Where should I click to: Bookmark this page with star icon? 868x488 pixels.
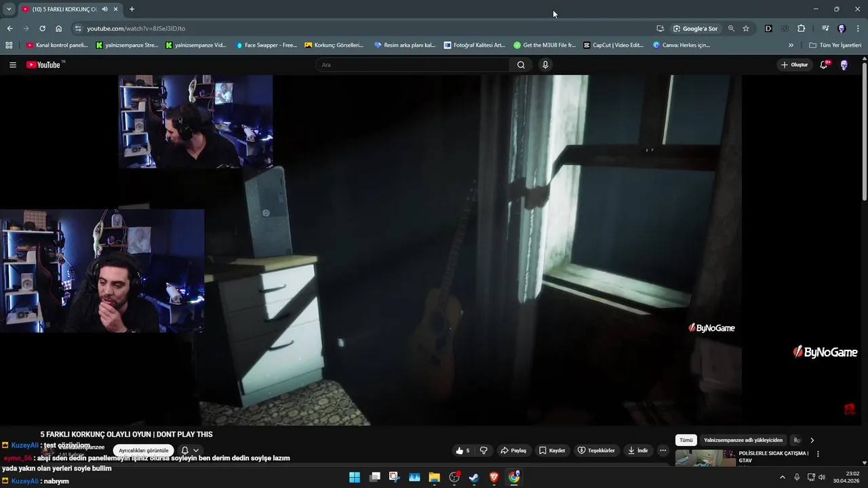(746, 28)
